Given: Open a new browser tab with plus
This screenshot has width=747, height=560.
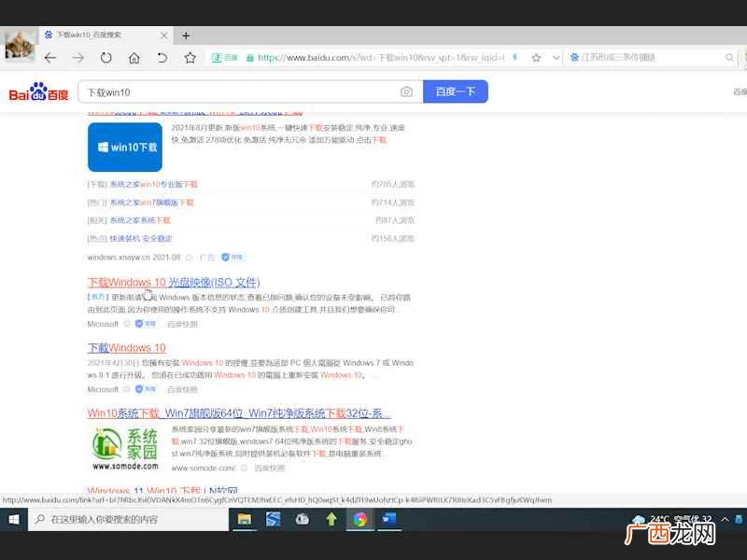Looking at the screenshot, I should pyautogui.click(x=186, y=35).
